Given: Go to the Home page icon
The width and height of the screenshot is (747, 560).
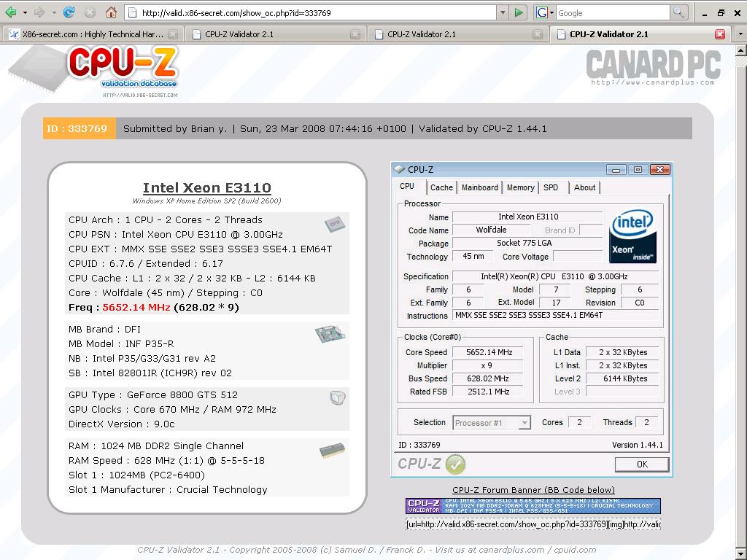Looking at the screenshot, I should [111, 12].
